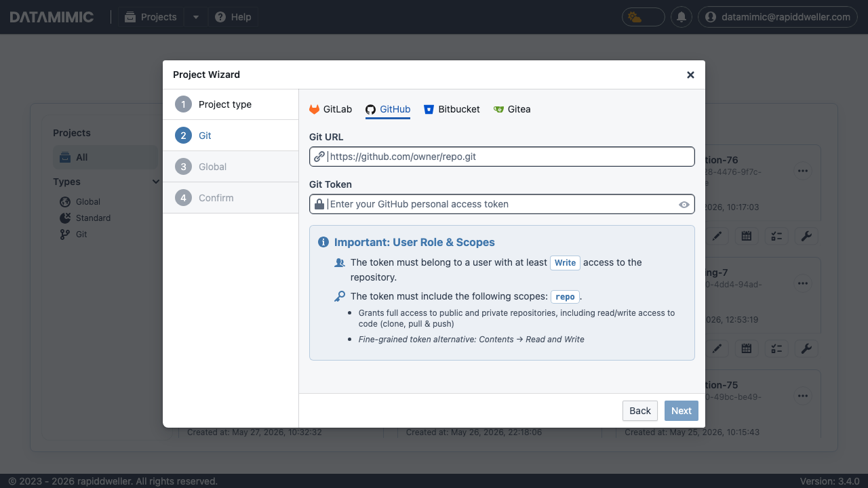The height and width of the screenshot is (488, 868).
Task: Filter by Standard project type
Action: (93, 218)
